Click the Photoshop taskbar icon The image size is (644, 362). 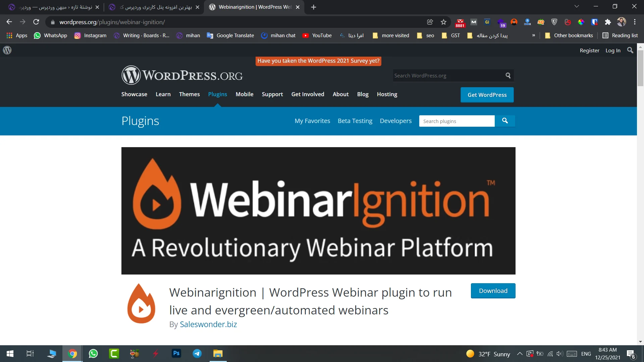(x=176, y=354)
